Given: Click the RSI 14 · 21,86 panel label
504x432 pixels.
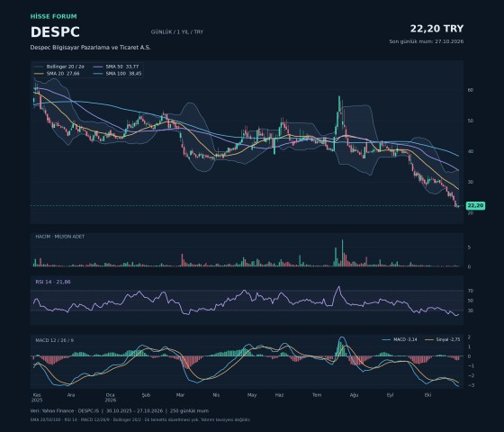Looking at the screenshot, I should [x=53, y=282].
